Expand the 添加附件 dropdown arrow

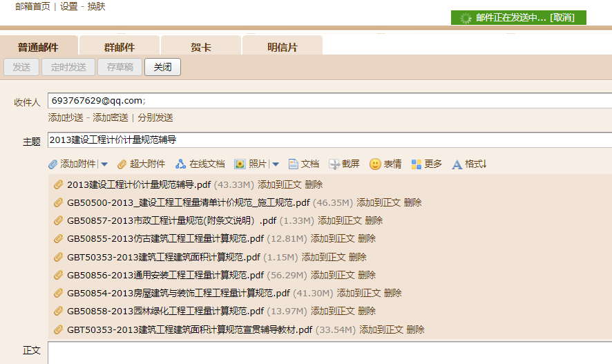click(x=104, y=164)
